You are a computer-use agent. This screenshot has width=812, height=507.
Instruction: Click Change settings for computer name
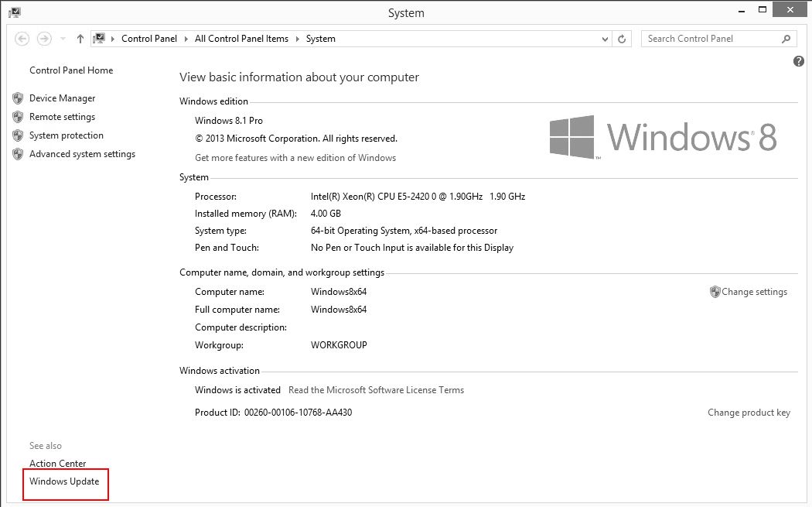click(754, 292)
